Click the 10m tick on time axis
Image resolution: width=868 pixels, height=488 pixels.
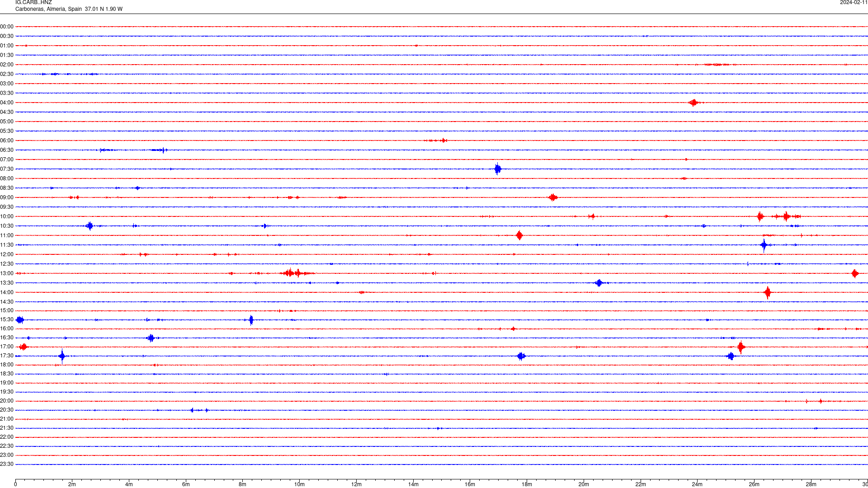pyautogui.click(x=299, y=484)
